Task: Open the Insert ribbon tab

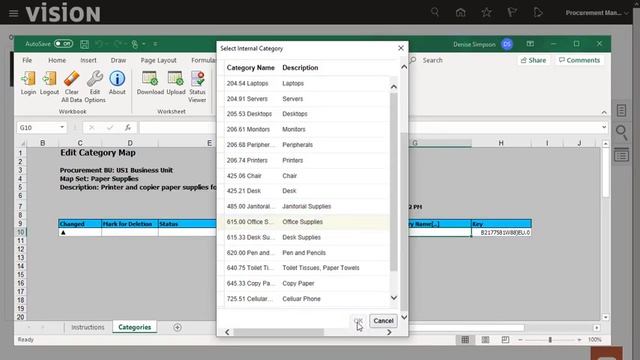Action: pos(88,60)
